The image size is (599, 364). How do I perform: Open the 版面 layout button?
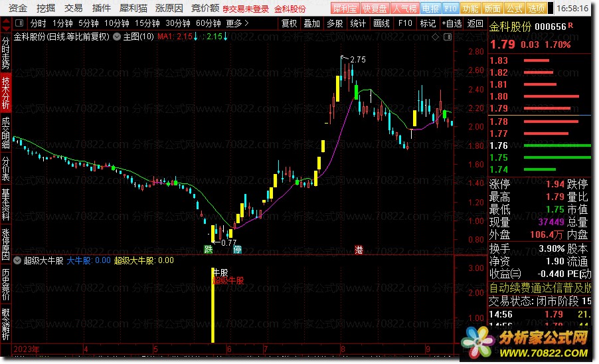coord(493,9)
